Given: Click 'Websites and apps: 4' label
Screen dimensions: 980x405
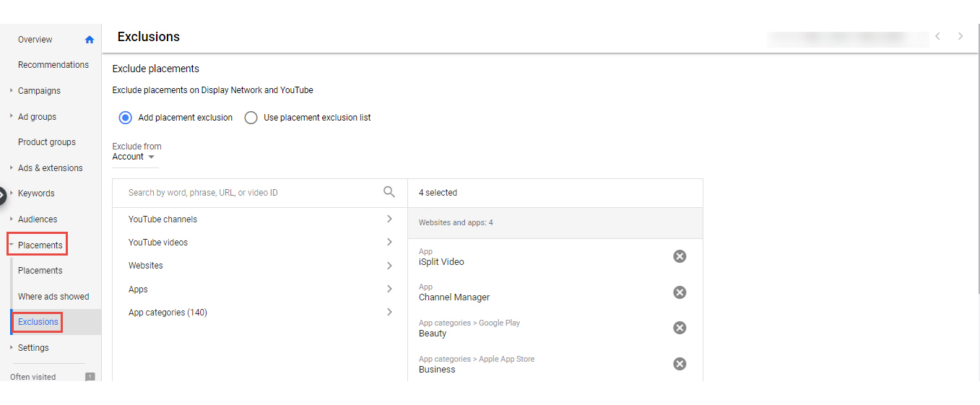Looking at the screenshot, I should click(456, 222).
